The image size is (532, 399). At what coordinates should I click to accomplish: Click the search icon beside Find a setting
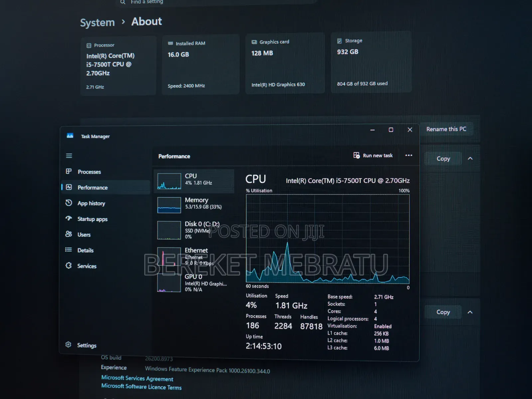pos(123,2)
